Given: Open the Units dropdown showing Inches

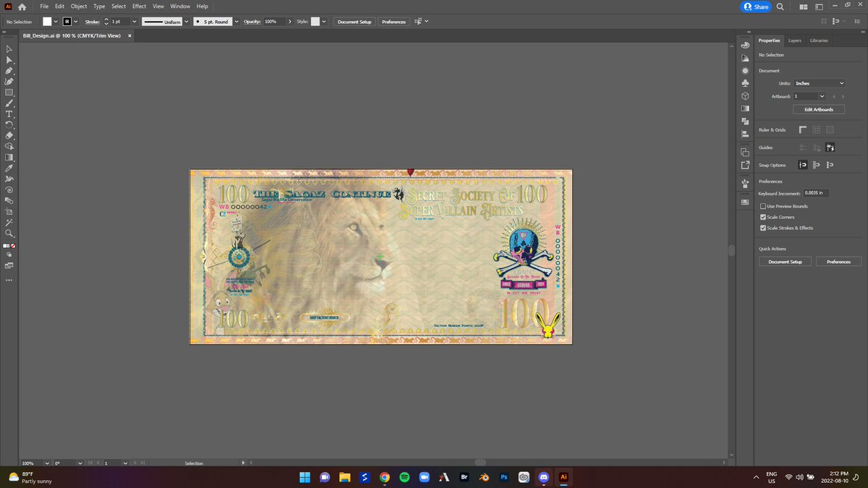Looking at the screenshot, I should [x=819, y=83].
